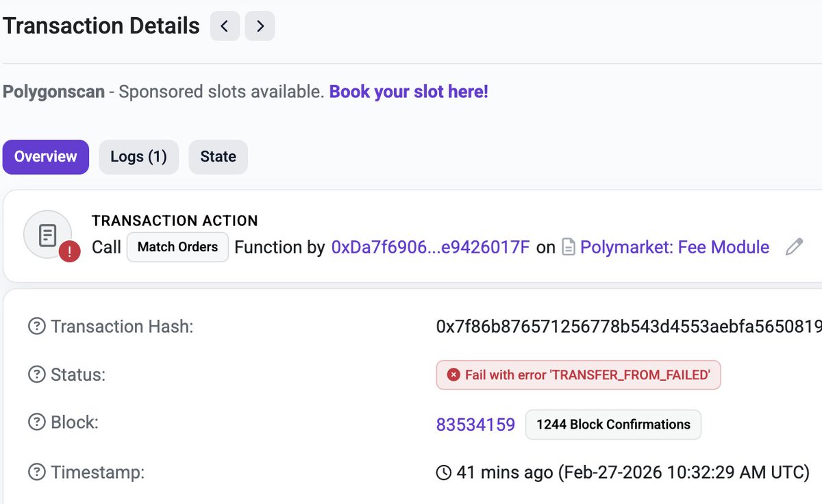Click the pencil edit icon beside Fee Module
The height and width of the screenshot is (504, 822).
[x=794, y=247]
